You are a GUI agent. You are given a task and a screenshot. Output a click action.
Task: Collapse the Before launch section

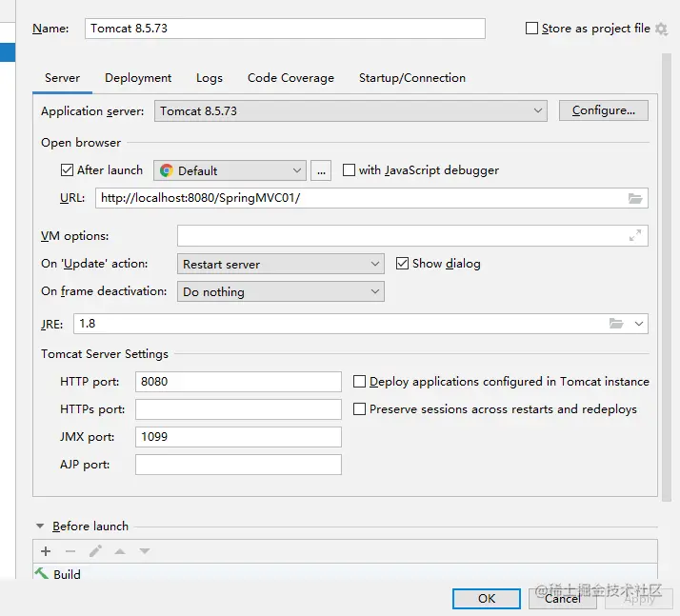tap(40, 526)
